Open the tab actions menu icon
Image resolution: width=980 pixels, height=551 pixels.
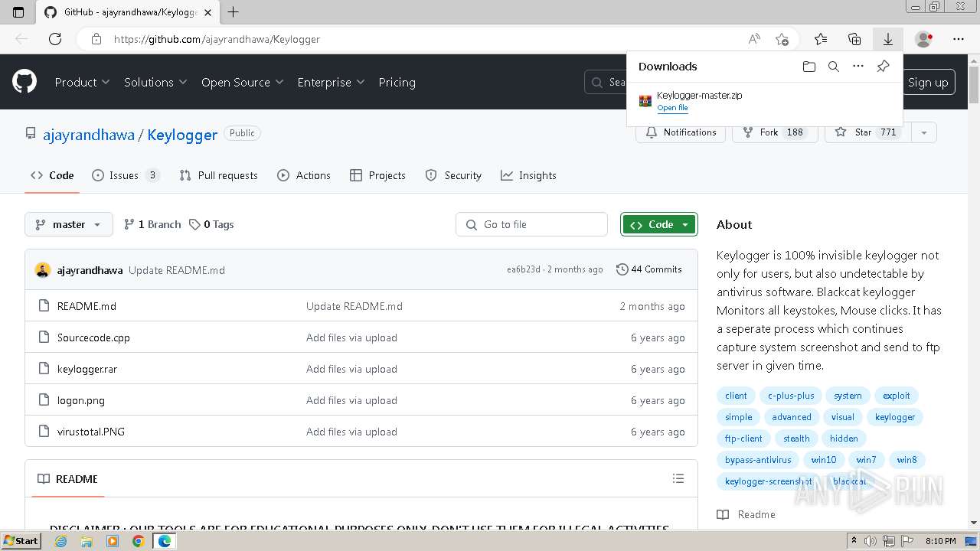18,12
